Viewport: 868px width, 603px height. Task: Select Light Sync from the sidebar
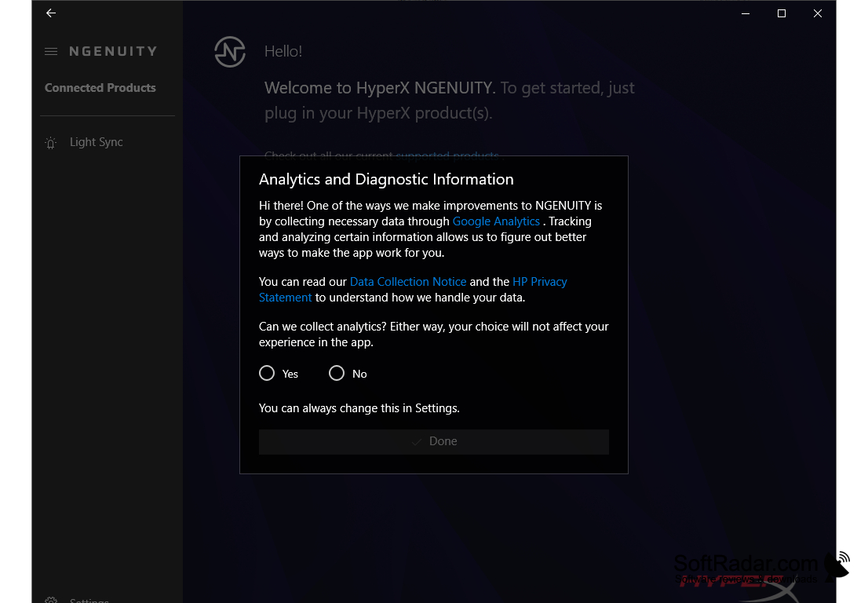(96, 142)
